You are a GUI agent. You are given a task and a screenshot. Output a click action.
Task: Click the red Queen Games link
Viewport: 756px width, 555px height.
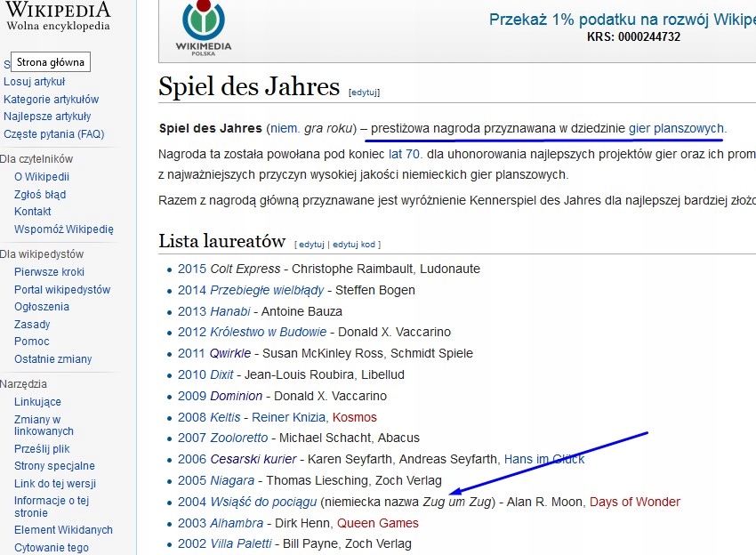pyautogui.click(x=377, y=523)
